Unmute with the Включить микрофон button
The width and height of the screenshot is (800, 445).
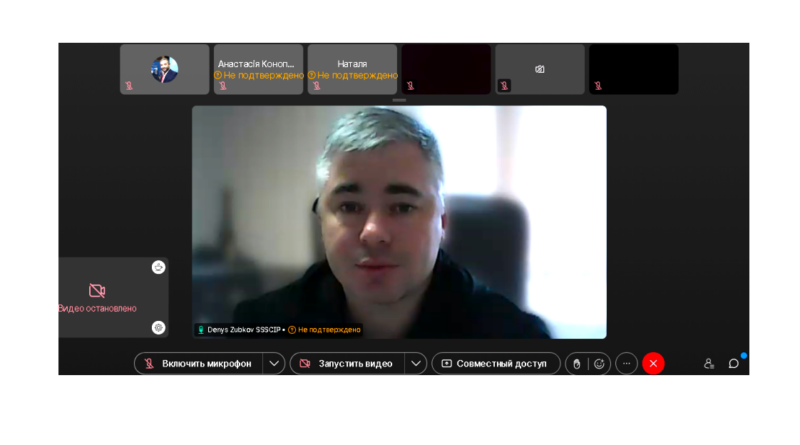(199, 364)
